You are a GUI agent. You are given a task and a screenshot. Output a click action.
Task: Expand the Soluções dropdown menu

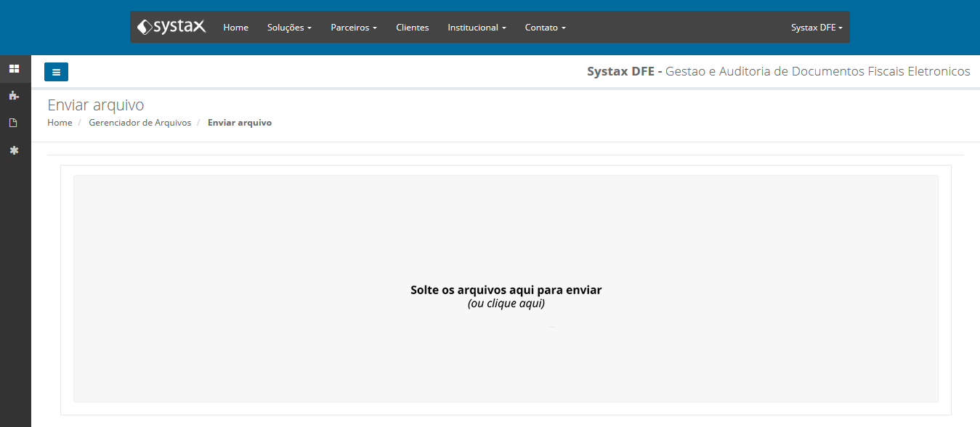pos(289,28)
